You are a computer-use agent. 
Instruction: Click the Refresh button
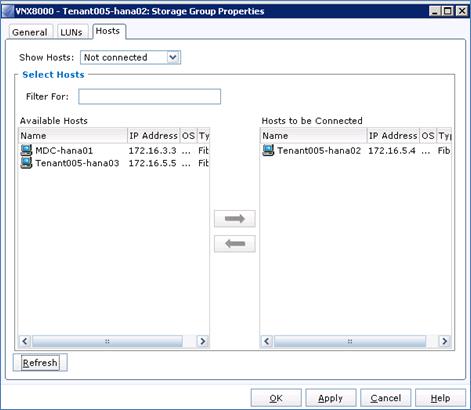point(40,363)
